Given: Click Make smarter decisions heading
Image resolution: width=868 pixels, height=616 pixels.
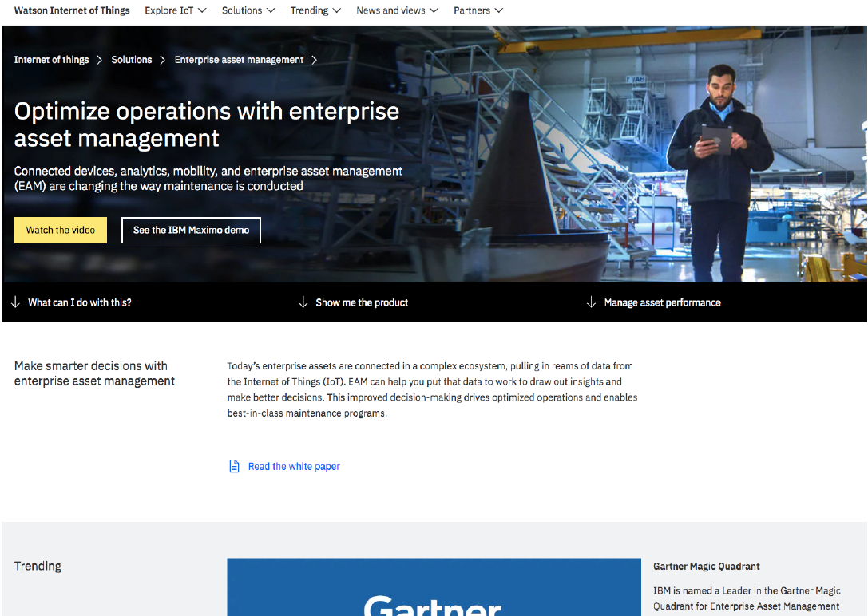Looking at the screenshot, I should tap(95, 373).
